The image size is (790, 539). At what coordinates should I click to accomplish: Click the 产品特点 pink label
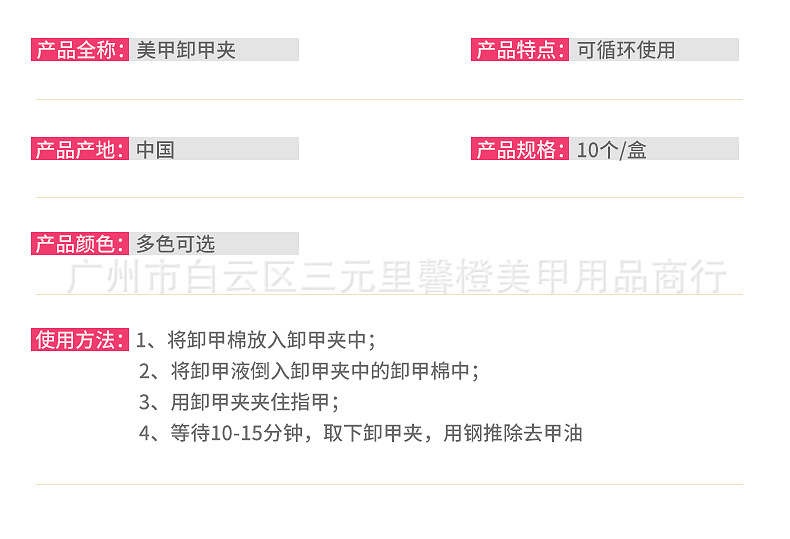tap(520, 50)
